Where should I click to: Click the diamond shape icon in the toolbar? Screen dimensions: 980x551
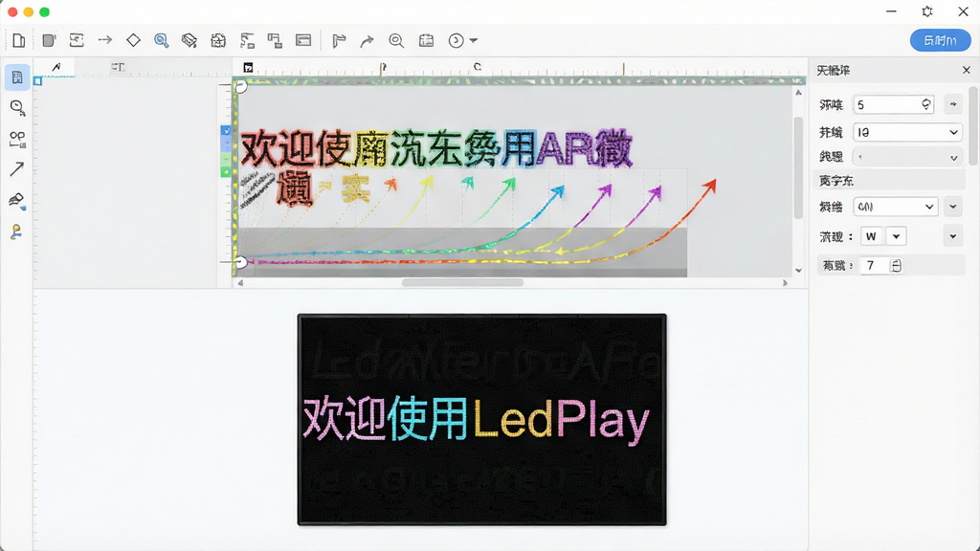tap(133, 40)
